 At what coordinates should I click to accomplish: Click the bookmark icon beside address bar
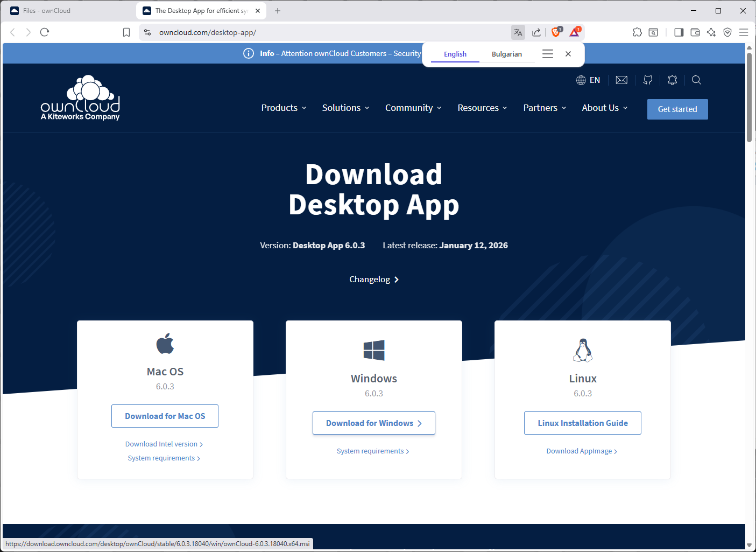point(126,32)
